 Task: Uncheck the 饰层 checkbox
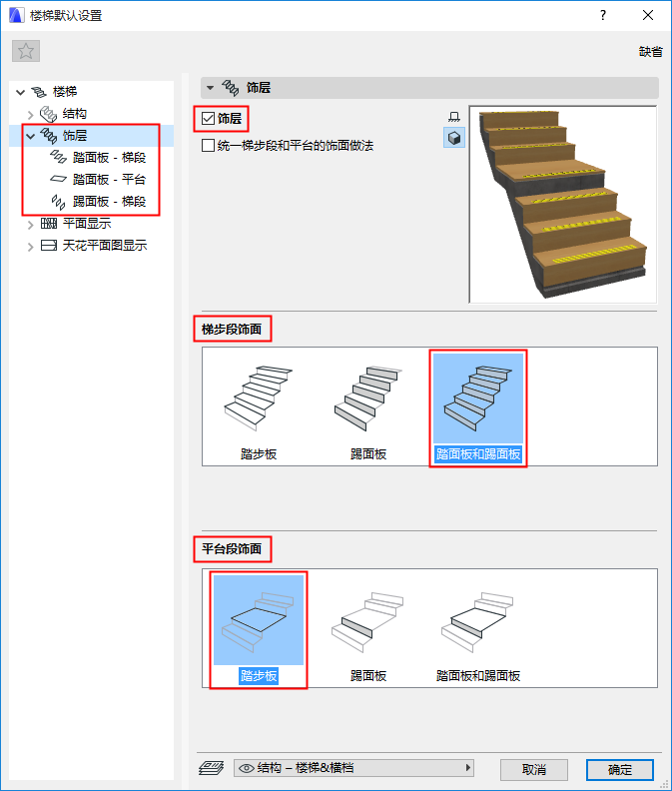coord(208,119)
